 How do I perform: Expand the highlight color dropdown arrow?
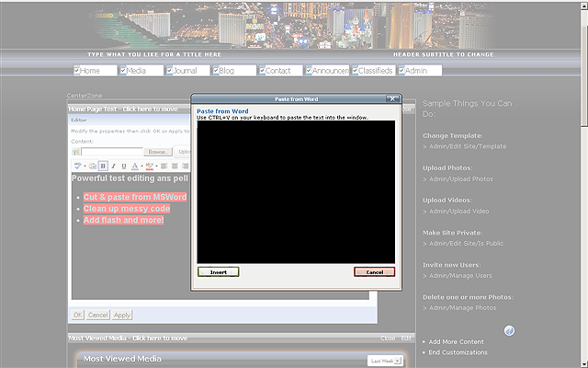[x=156, y=166]
